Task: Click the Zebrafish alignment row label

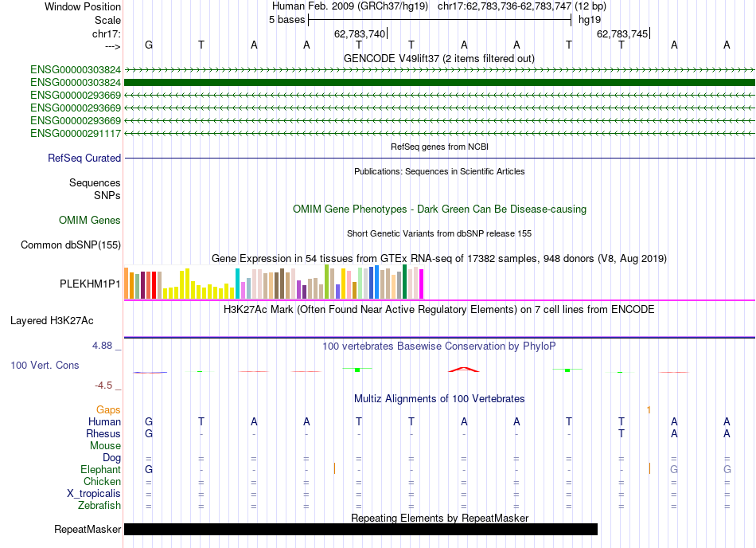Action: [x=99, y=506]
